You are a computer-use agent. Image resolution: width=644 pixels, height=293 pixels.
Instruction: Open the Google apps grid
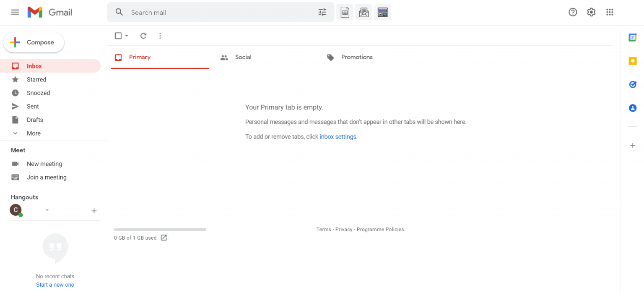610,12
